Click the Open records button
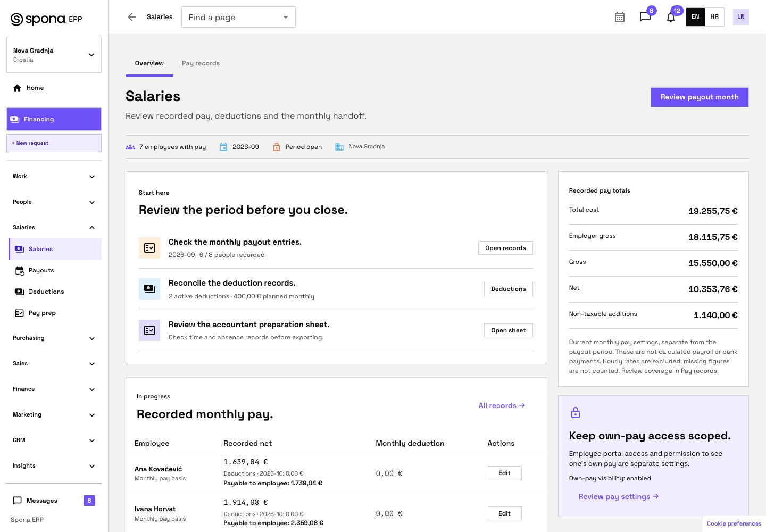Screen dimensions: 766x532 (x=505, y=248)
